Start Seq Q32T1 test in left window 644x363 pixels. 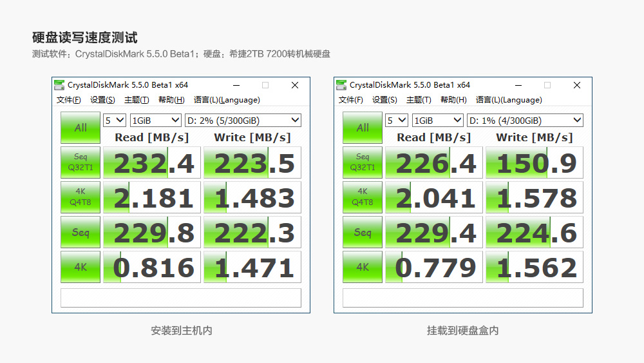80,162
